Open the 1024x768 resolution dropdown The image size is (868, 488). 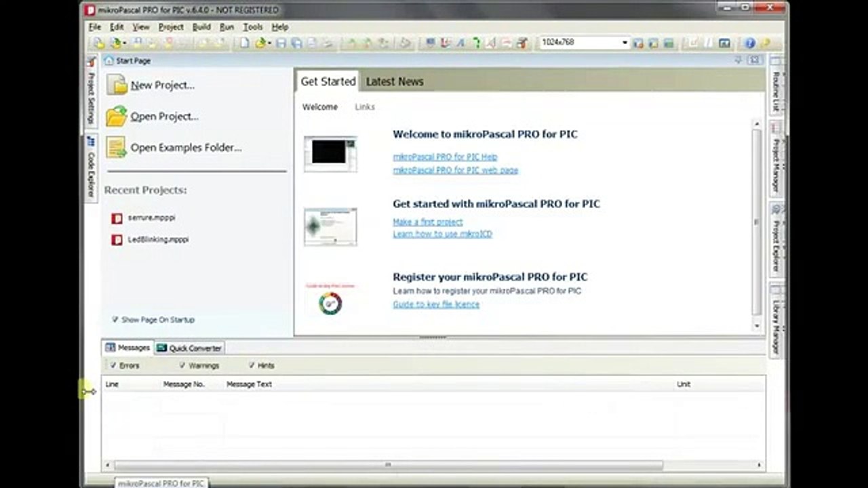pos(625,43)
